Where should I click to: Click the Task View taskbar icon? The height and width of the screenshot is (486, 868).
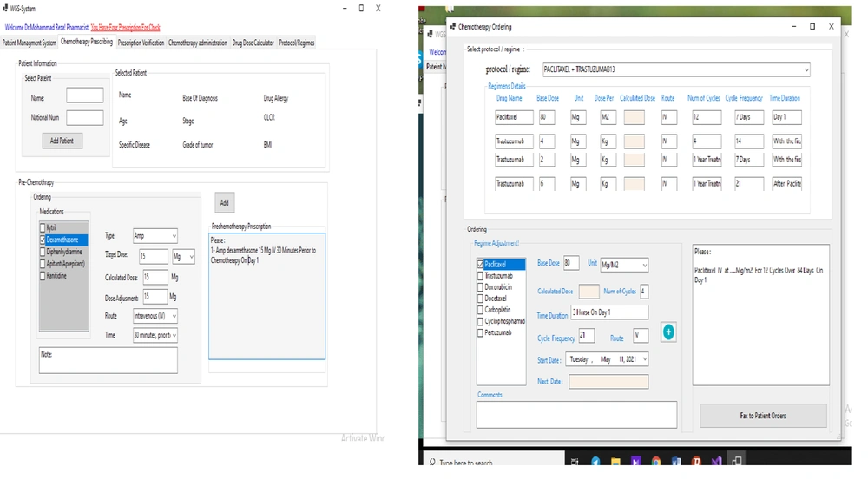click(575, 461)
